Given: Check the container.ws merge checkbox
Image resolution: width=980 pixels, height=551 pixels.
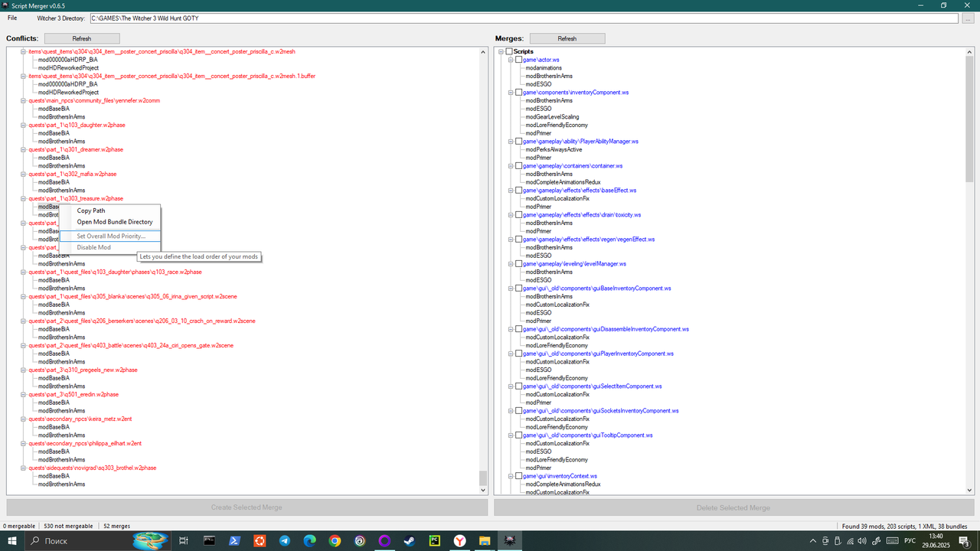Looking at the screenshot, I should pos(518,166).
